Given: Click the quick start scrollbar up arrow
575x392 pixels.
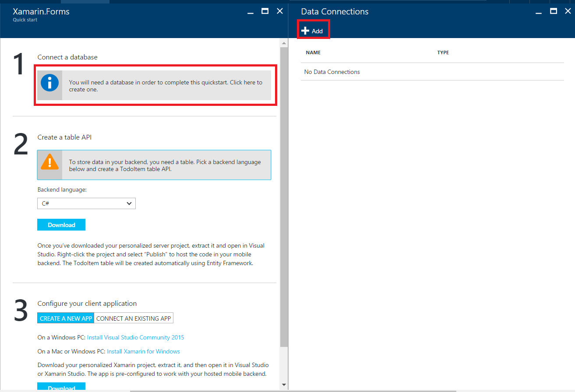Looking at the screenshot, I should pyautogui.click(x=284, y=43).
